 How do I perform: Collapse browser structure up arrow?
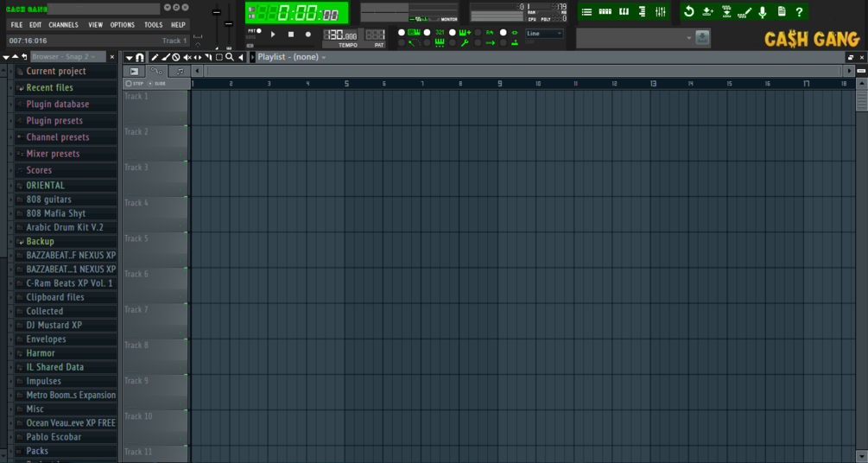pos(16,57)
